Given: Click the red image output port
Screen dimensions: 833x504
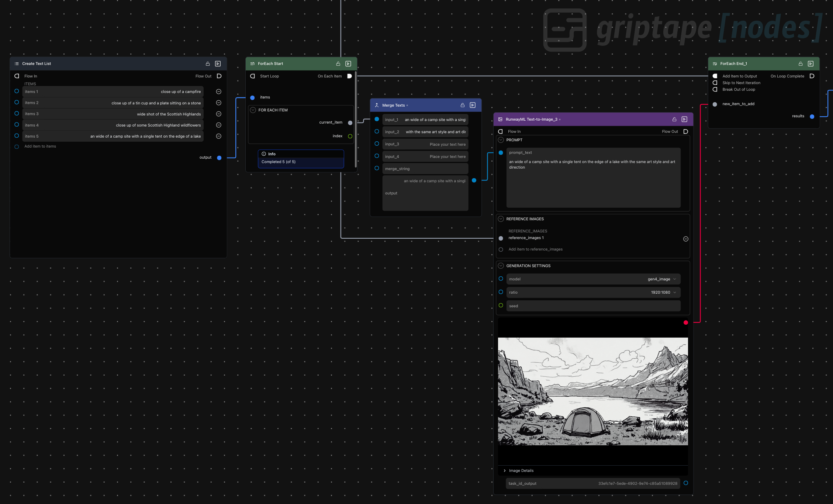Looking at the screenshot, I should tap(685, 322).
